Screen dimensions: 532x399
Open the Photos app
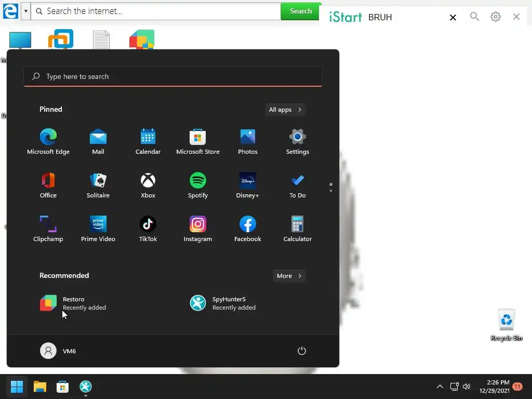(248, 142)
